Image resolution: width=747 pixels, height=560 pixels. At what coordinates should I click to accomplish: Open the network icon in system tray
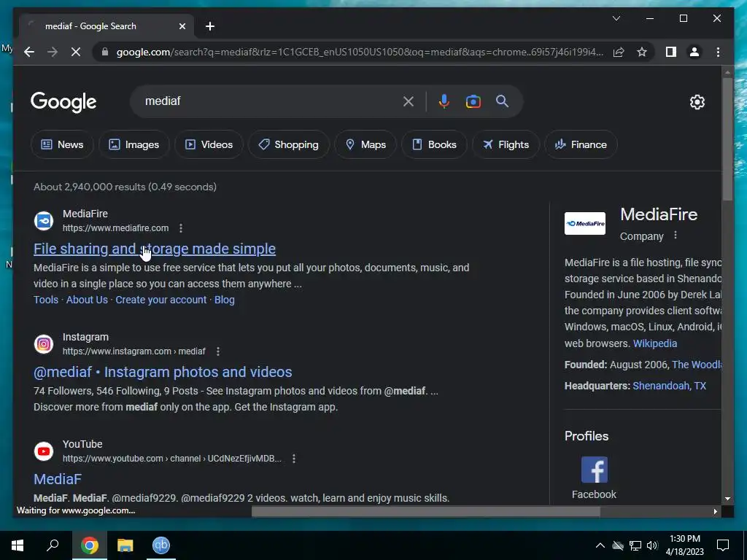635,545
